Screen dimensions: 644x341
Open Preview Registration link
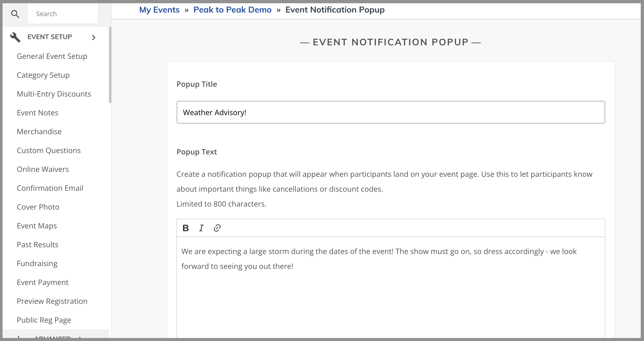(x=52, y=301)
